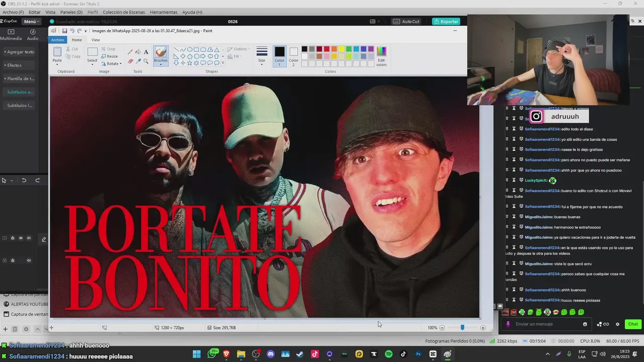Pick the red color swatch in palette
The width and height of the screenshot is (644, 362).
coord(327,49)
